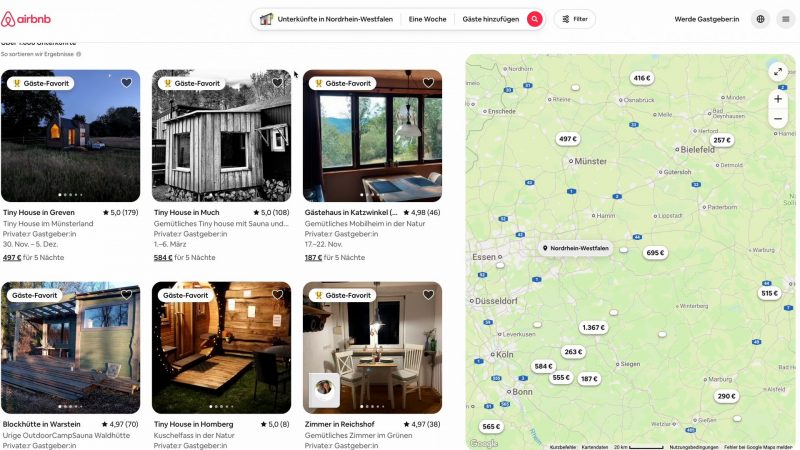The image size is (800, 450).
Task: Click info icon beside sorting explanation
Action: pos(79,54)
